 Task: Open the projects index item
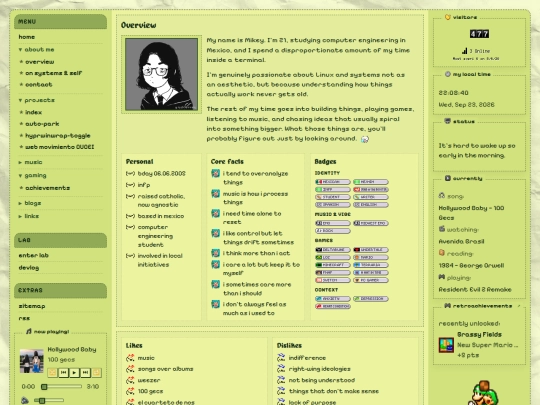tap(33, 112)
